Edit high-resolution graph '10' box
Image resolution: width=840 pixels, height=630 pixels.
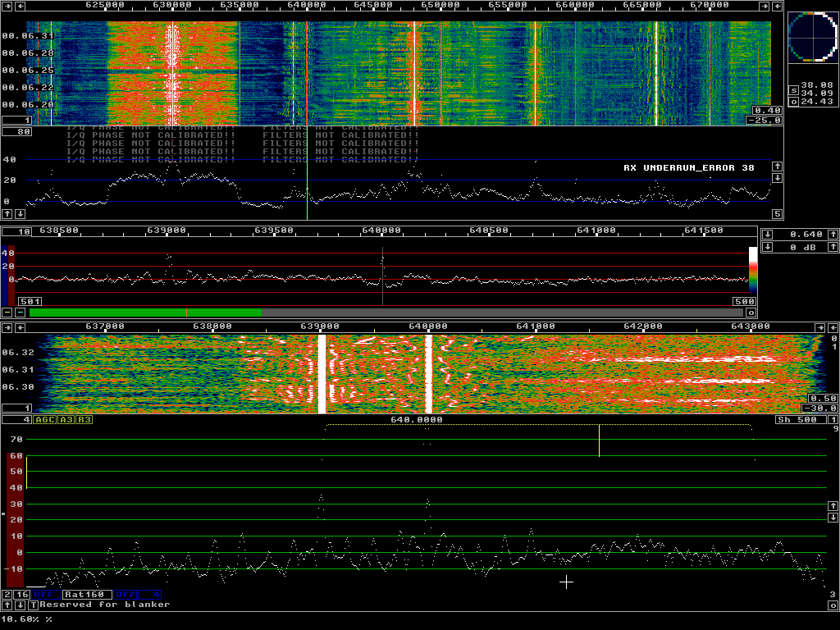point(16,232)
